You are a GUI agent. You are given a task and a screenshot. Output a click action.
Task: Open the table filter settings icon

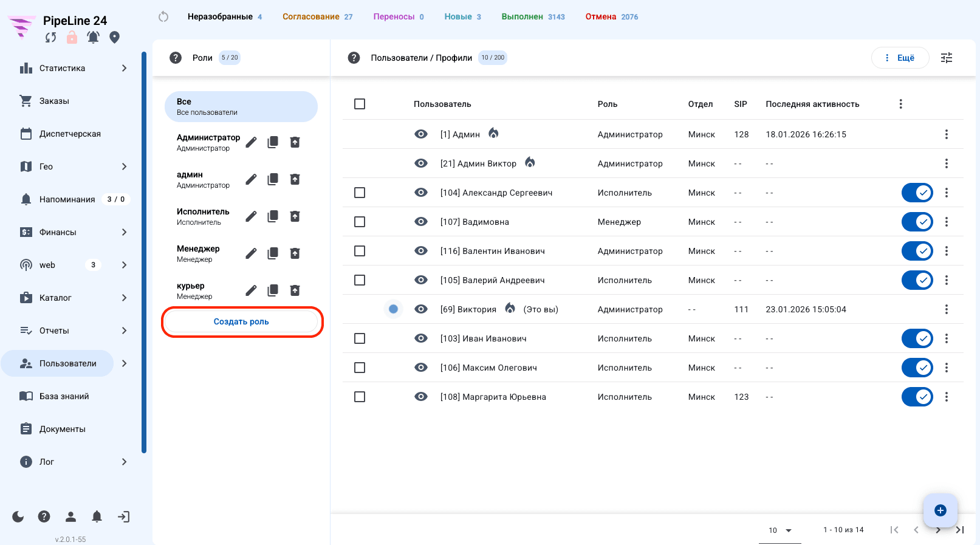[x=947, y=58]
